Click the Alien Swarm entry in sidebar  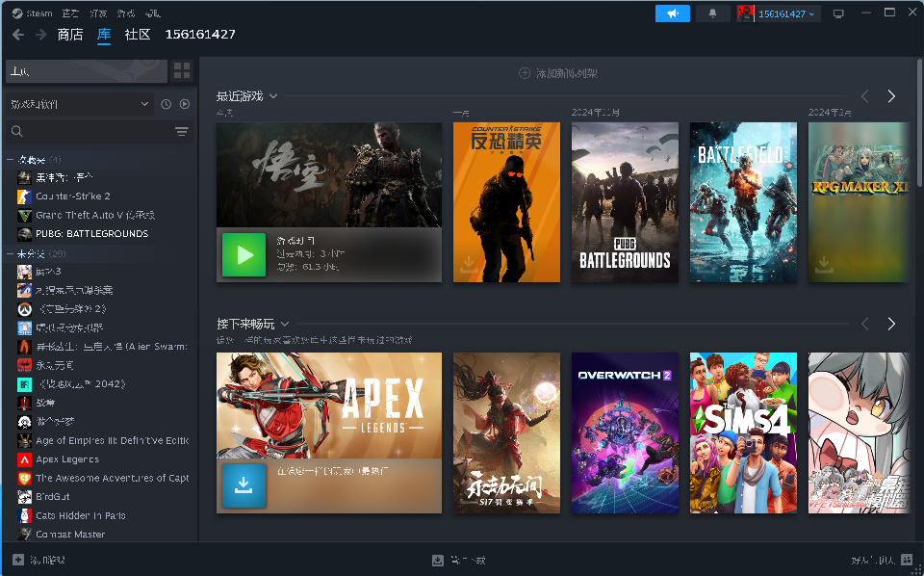pyautogui.click(x=112, y=347)
